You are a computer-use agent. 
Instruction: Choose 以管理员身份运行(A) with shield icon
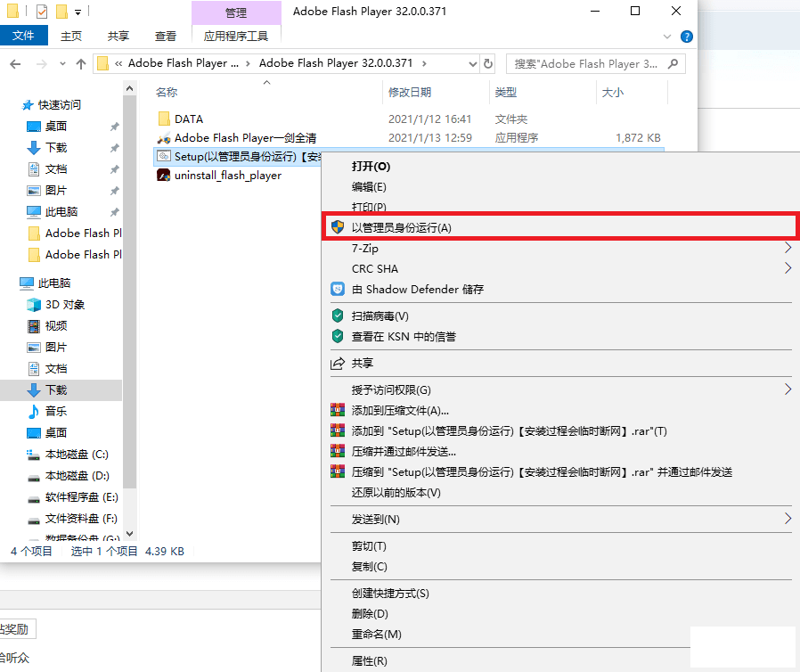coord(560,227)
